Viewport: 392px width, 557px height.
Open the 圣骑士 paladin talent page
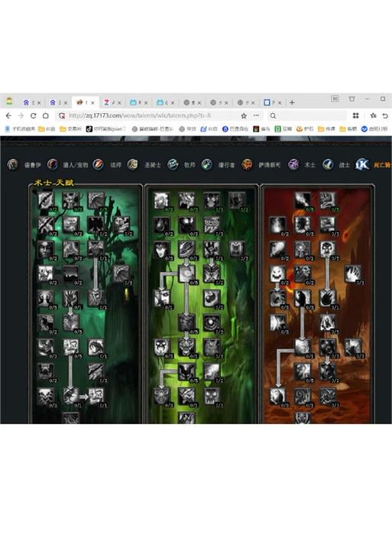(x=153, y=165)
